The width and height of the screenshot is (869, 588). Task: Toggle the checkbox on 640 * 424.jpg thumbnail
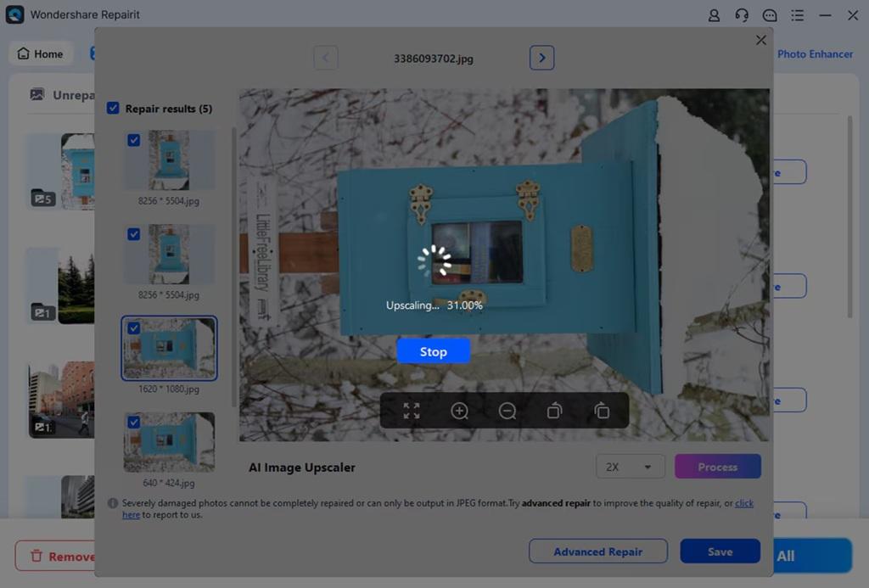[133, 423]
